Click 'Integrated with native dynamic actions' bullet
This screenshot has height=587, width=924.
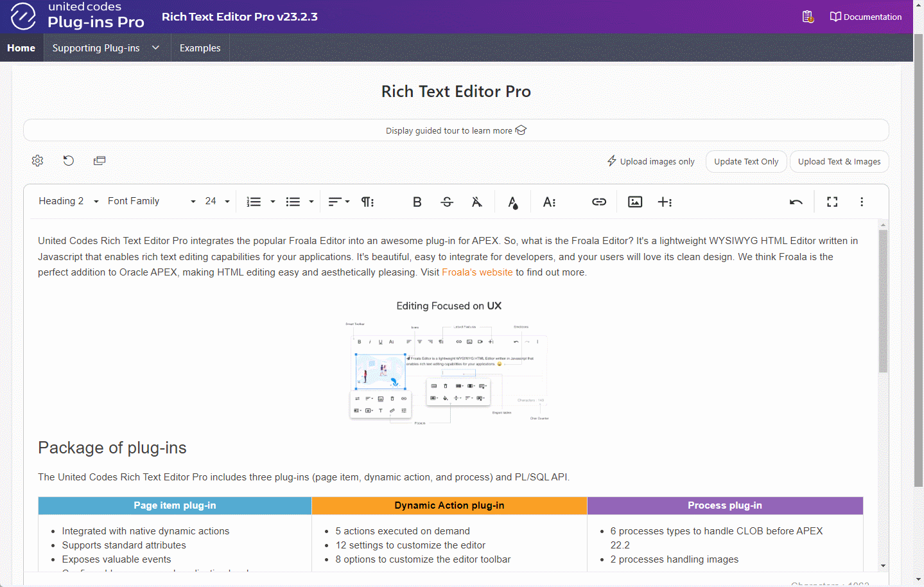[x=146, y=531]
